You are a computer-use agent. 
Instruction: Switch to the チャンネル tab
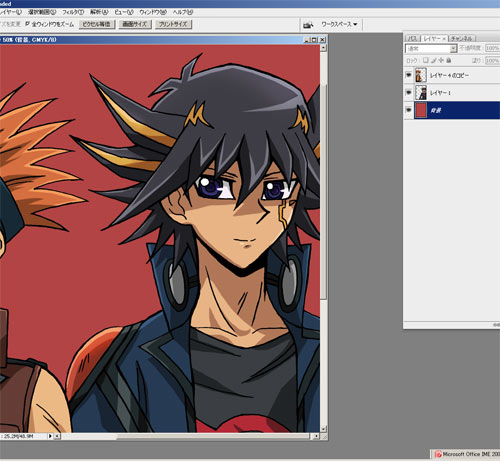click(x=462, y=38)
